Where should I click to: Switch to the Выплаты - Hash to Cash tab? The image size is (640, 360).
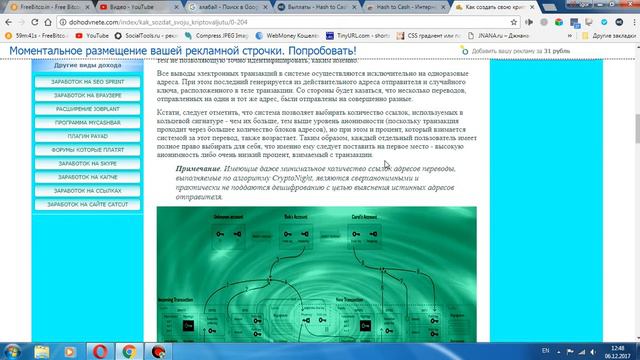pyautogui.click(x=316, y=7)
